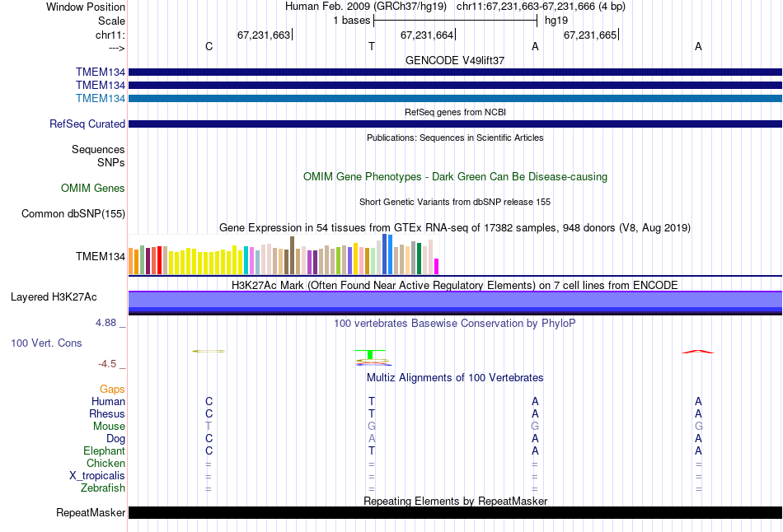
Task: Click the RefSeq genes from NCBI title
Action: (x=455, y=112)
